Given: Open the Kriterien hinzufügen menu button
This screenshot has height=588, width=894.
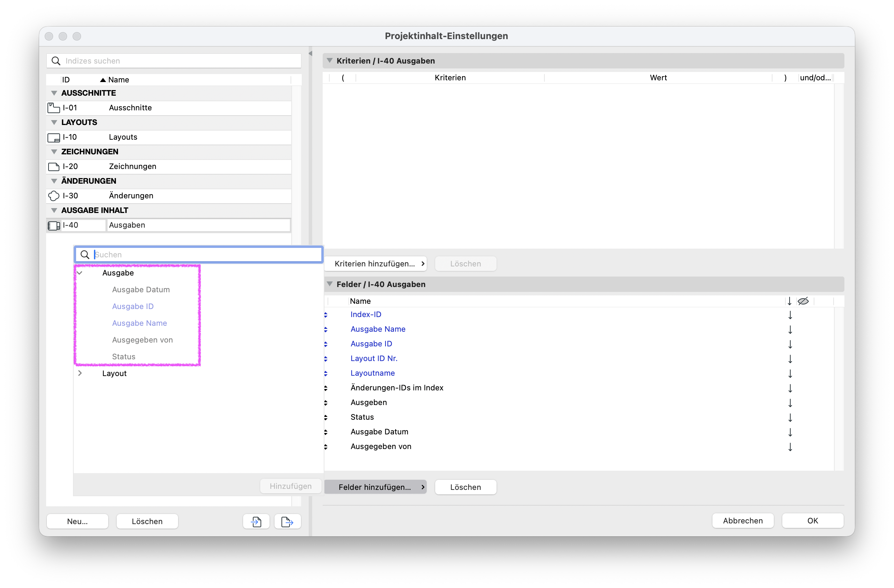Looking at the screenshot, I should point(376,264).
